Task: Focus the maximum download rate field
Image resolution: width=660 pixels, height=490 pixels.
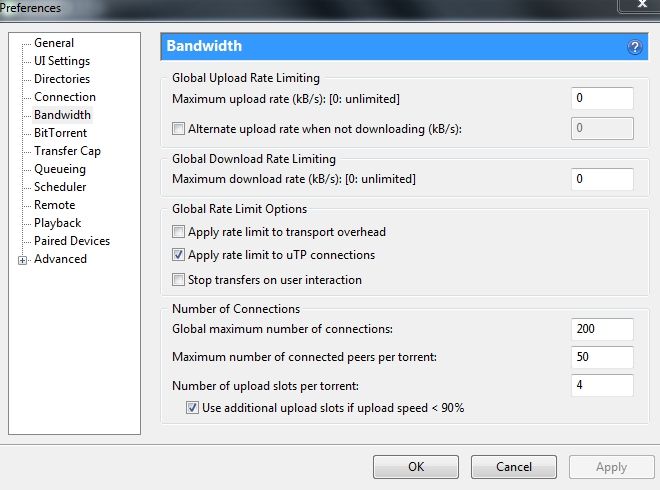Action: pos(601,179)
